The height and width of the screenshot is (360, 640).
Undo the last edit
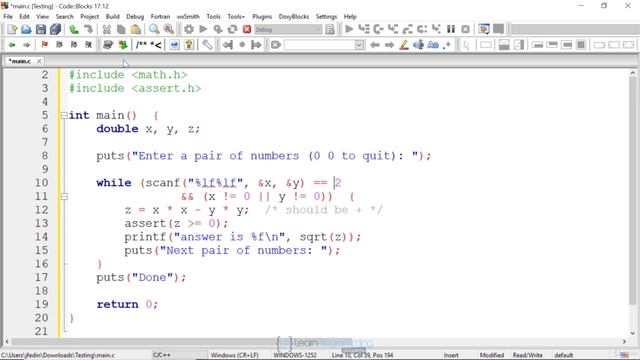coord(74,29)
